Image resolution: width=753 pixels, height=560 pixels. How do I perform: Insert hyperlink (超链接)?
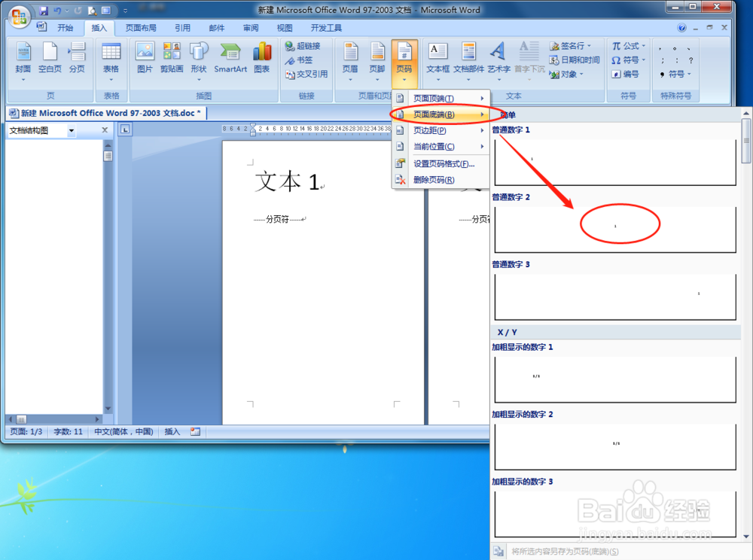click(x=303, y=46)
